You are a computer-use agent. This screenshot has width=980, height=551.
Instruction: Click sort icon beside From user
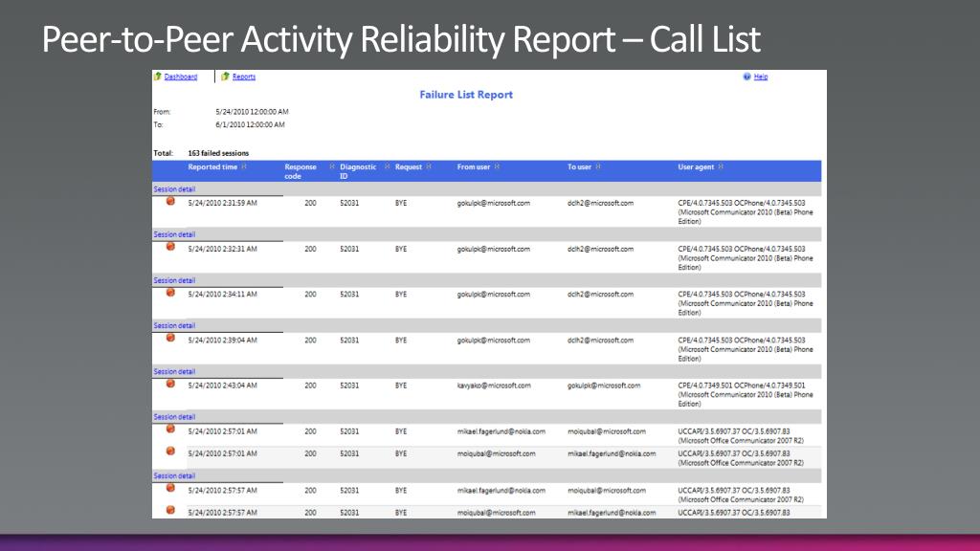click(x=497, y=166)
